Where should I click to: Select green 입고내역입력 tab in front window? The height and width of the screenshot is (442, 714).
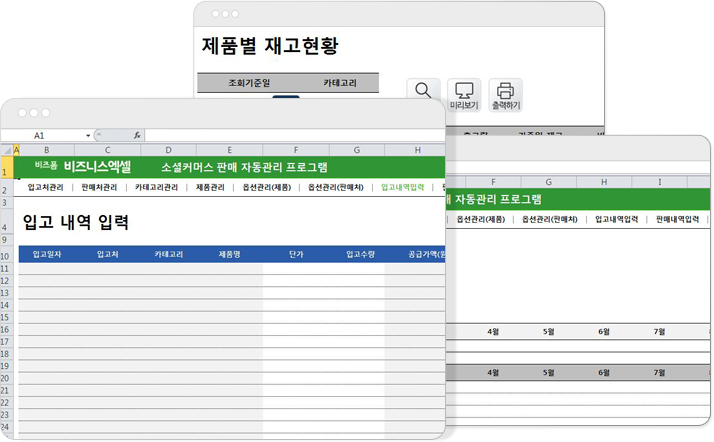point(403,187)
